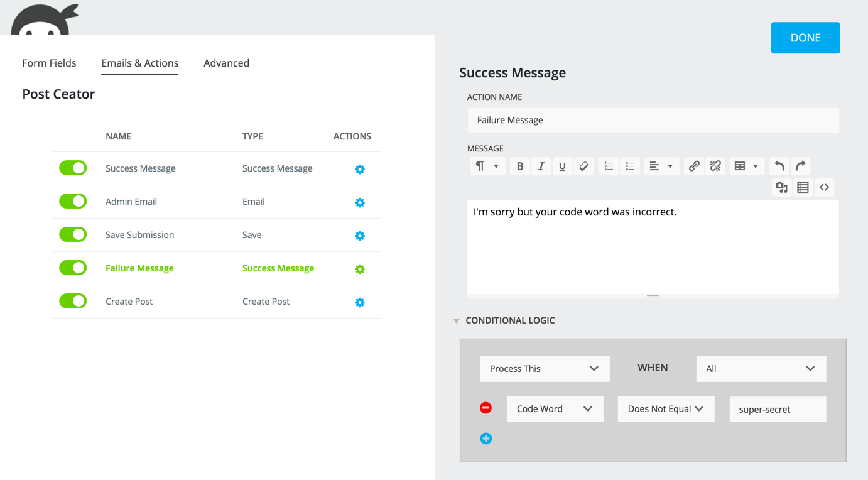Switch to the Form Fields tab

(x=49, y=63)
